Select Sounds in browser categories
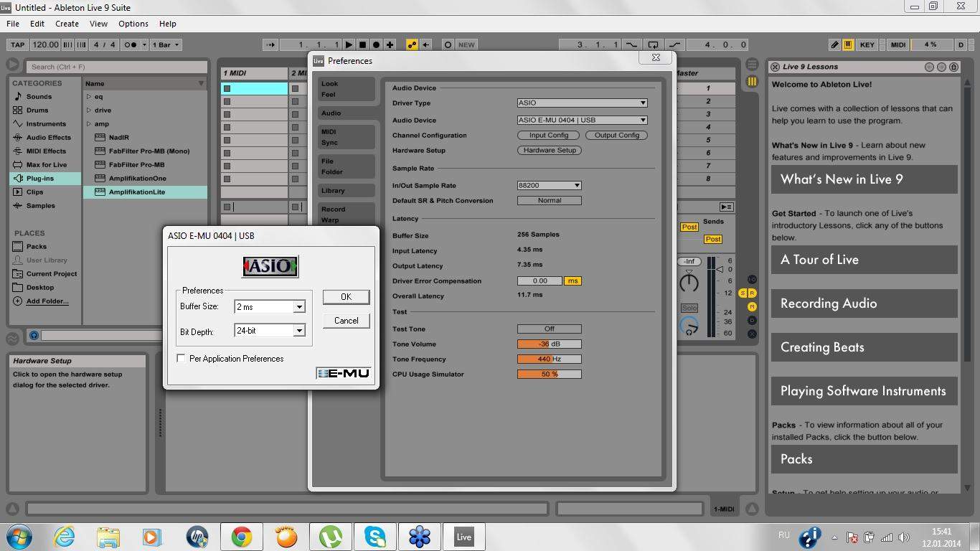This screenshot has height=551, width=980. 39,97
